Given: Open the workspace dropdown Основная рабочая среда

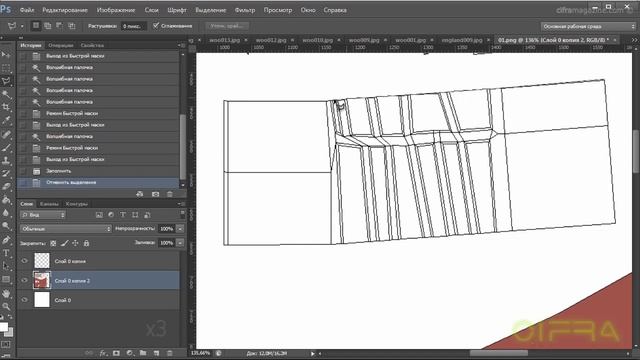Looking at the screenshot, I should (588, 27).
